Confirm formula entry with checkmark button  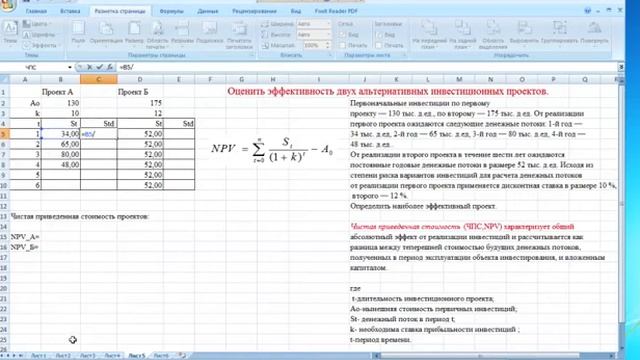click(99, 67)
